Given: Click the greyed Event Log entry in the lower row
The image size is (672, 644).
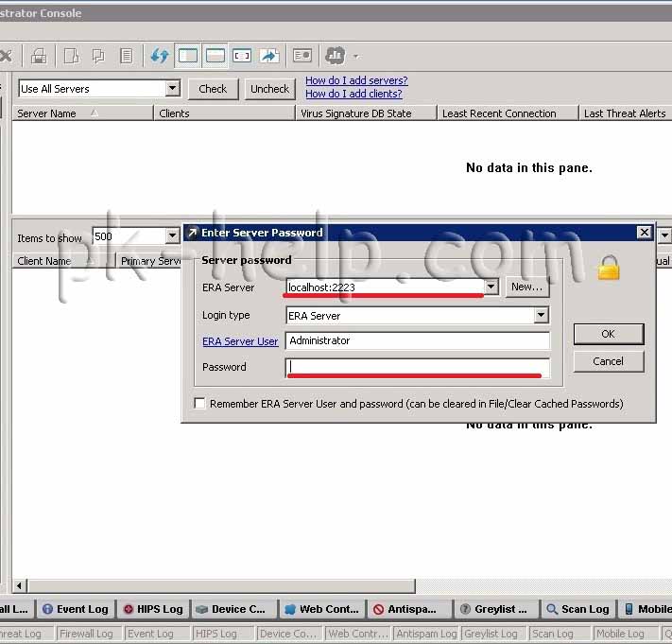Looking at the screenshot, I should coord(157,634).
